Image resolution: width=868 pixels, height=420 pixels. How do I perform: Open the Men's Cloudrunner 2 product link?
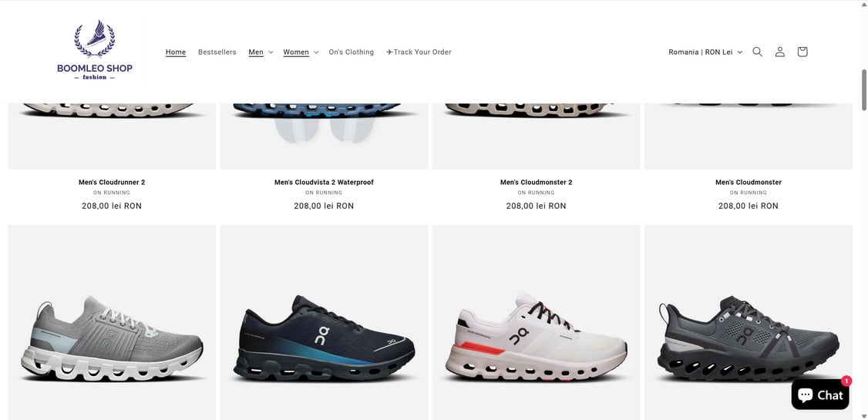[x=112, y=182]
